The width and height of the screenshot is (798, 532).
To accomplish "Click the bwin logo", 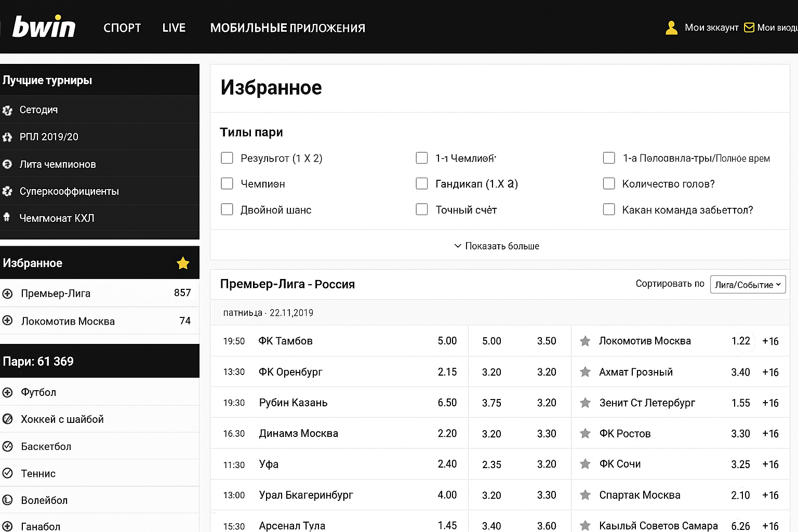I will [x=44, y=27].
